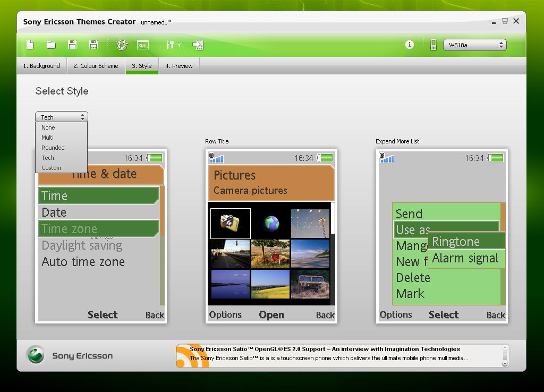
Task: Click Row Title preview signal icon
Action: [x=216, y=158]
